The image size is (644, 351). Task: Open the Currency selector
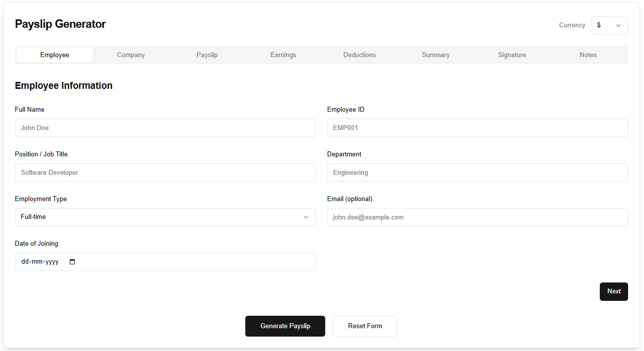[609, 25]
